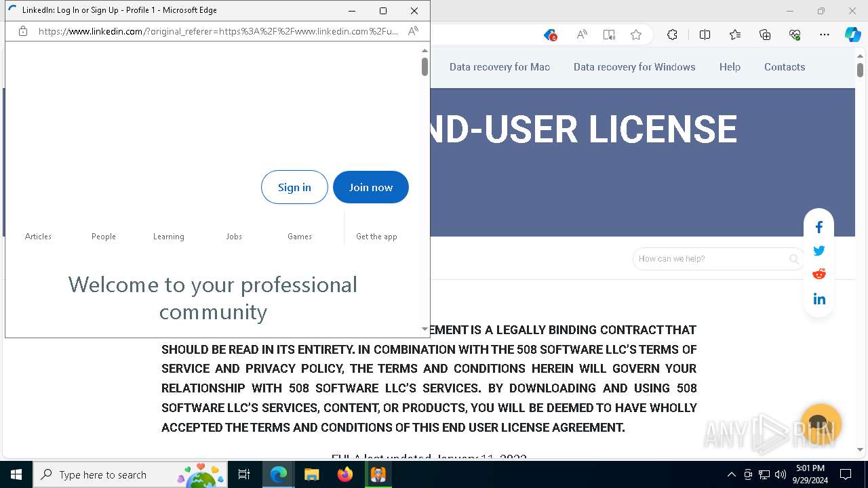Launch Firefox from taskbar

344,474
